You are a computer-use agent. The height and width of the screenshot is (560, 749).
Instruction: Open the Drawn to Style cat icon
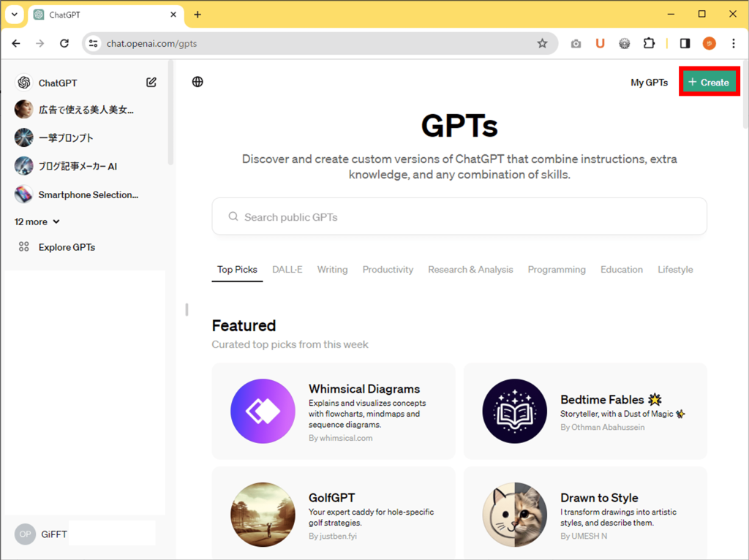pos(515,515)
